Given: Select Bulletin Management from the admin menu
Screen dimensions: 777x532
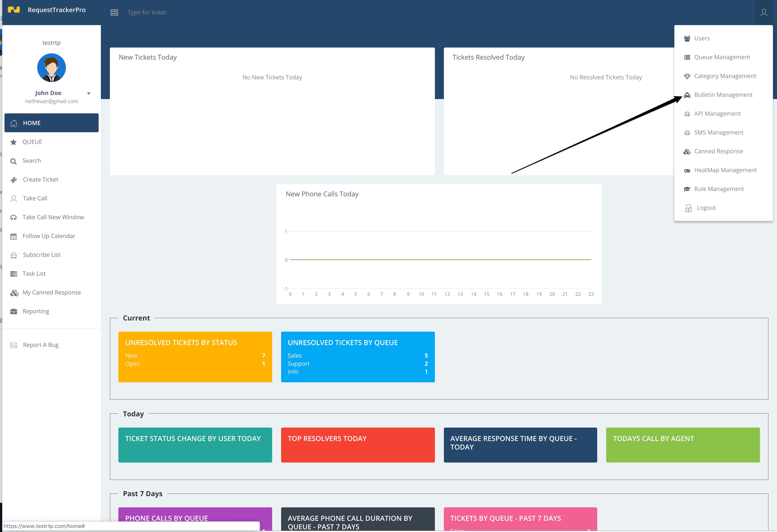Looking at the screenshot, I should point(723,95).
